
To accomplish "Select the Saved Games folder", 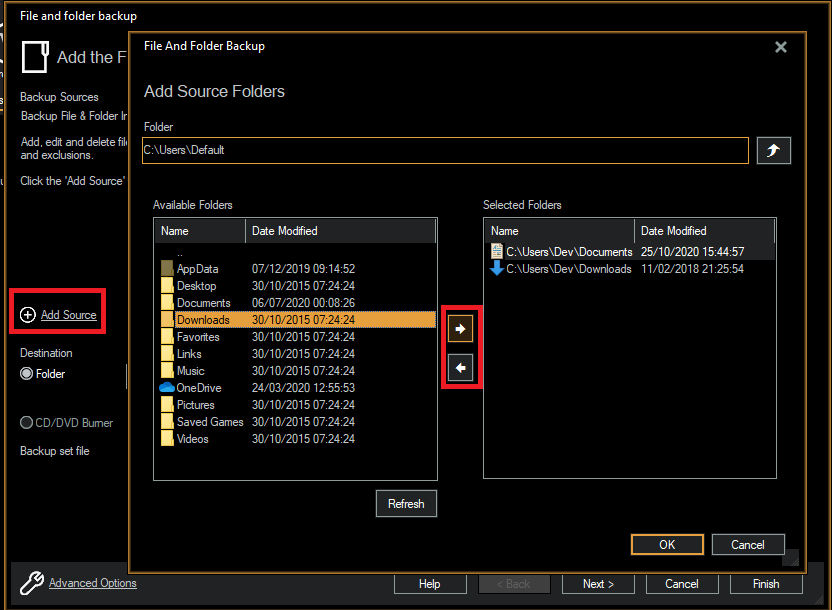I will click(x=210, y=421).
